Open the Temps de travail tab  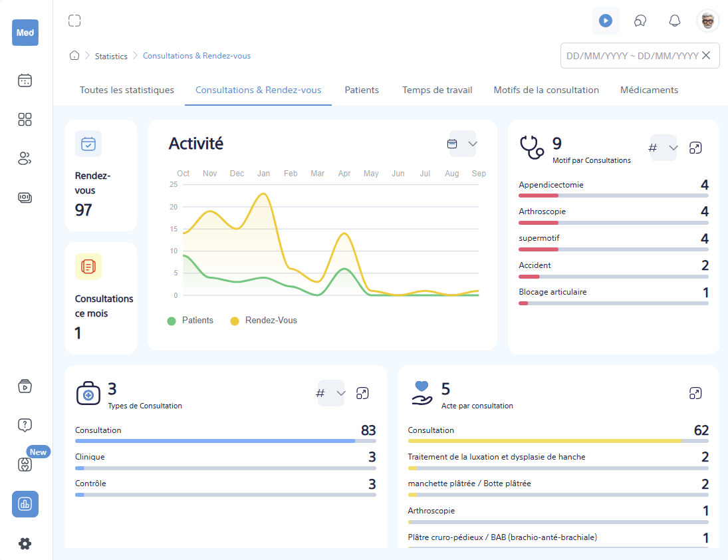[x=437, y=90]
